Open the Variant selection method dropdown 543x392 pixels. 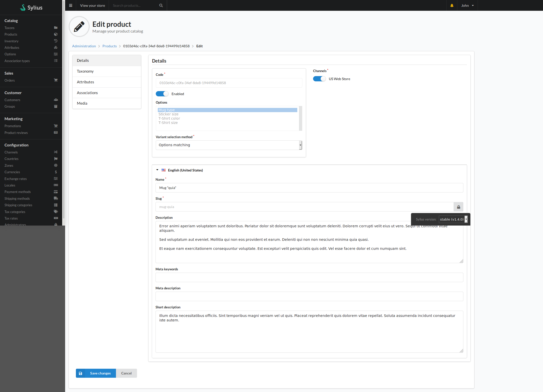[229, 145]
